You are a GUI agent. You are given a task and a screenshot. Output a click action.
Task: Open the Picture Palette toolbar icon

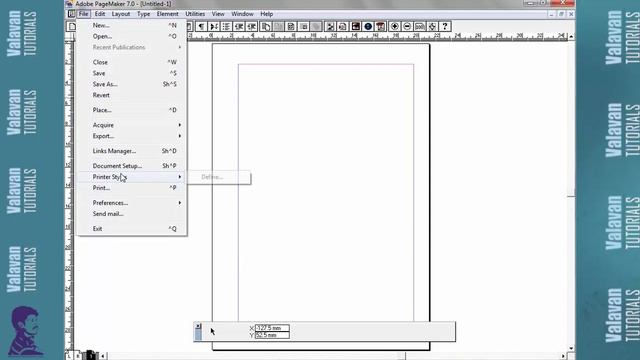356,27
